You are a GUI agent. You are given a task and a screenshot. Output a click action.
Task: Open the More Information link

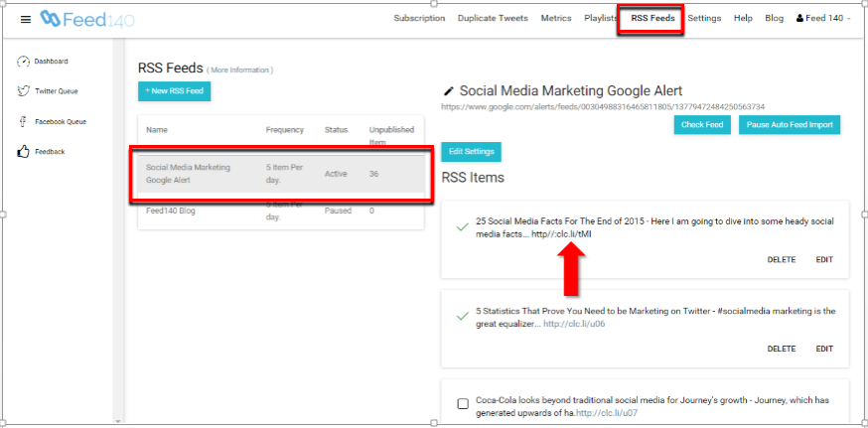pyautogui.click(x=239, y=71)
